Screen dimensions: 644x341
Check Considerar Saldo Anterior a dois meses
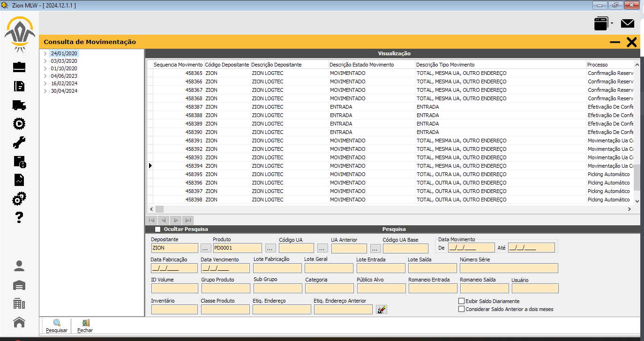point(462,309)
